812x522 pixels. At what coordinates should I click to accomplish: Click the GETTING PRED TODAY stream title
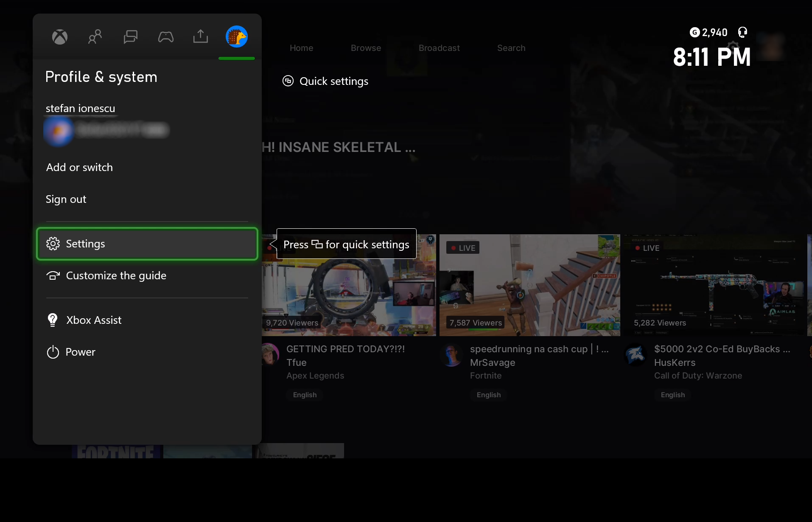[x=345, y=349]
